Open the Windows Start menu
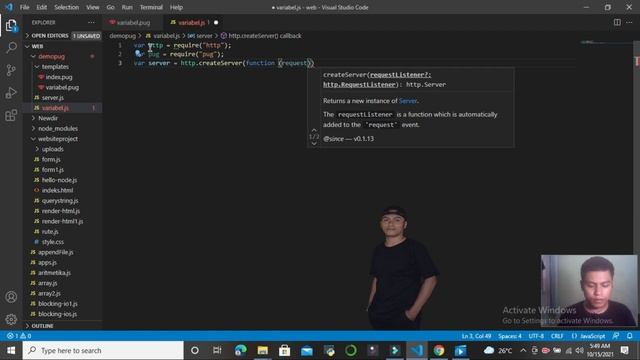 [x=11, y=350]
